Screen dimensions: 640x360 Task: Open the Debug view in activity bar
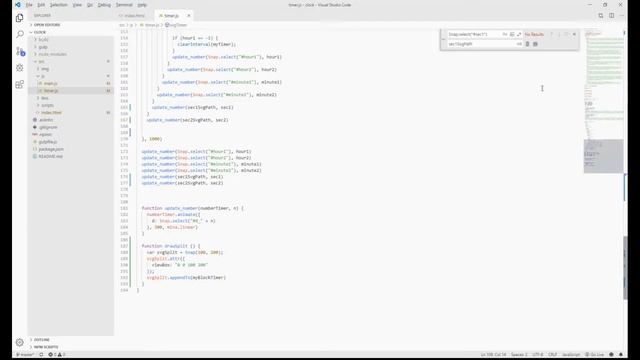click(x=20, y=68)
